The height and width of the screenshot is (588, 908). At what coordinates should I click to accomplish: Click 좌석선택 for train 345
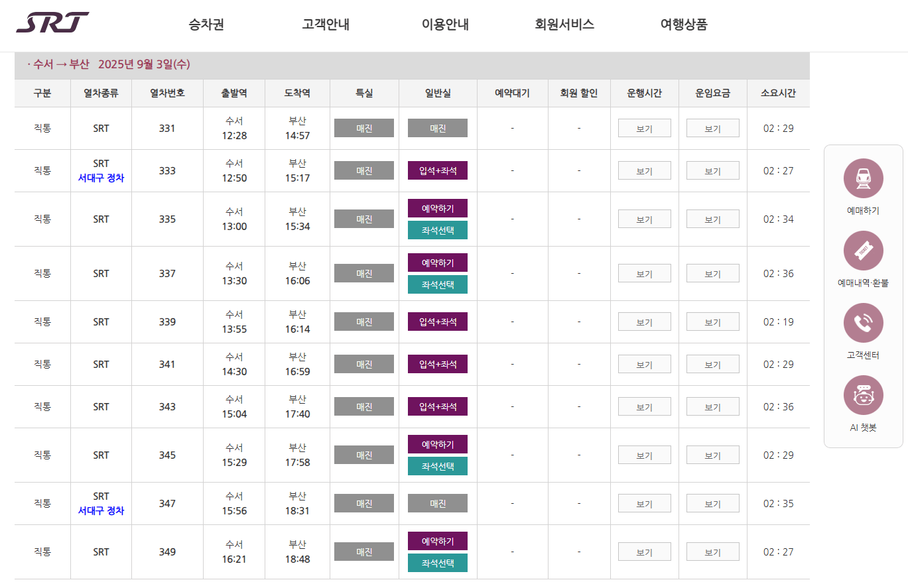(438, 466)
